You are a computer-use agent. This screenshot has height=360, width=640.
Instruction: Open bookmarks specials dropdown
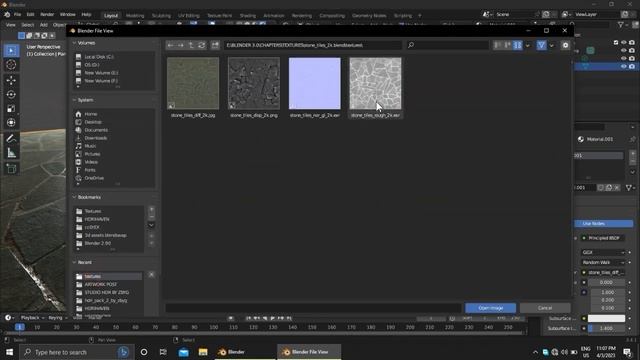[151, 225]
